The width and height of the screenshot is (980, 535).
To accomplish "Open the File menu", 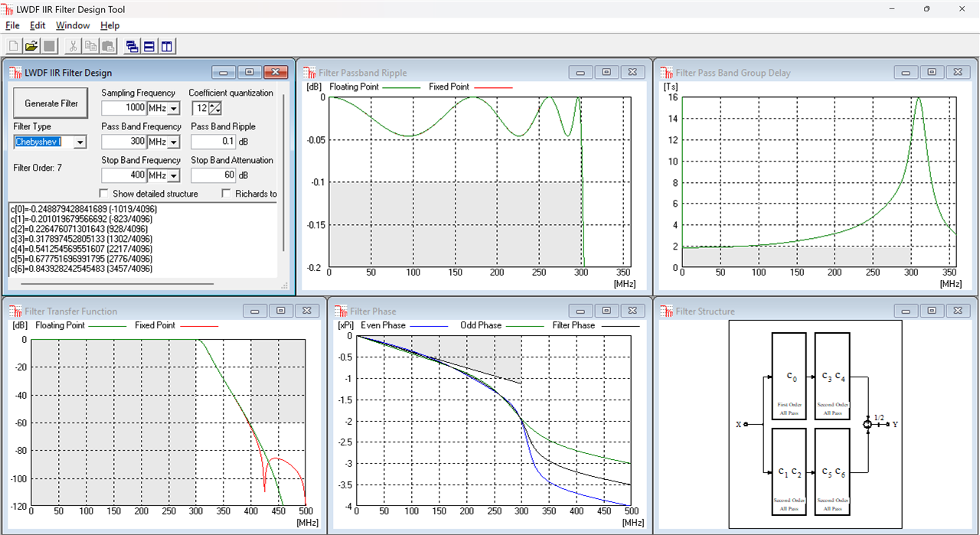I will click(12, 25).
